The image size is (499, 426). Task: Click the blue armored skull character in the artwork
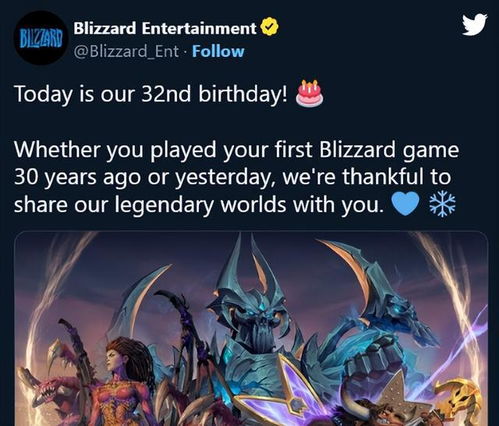tap(253, 320)
